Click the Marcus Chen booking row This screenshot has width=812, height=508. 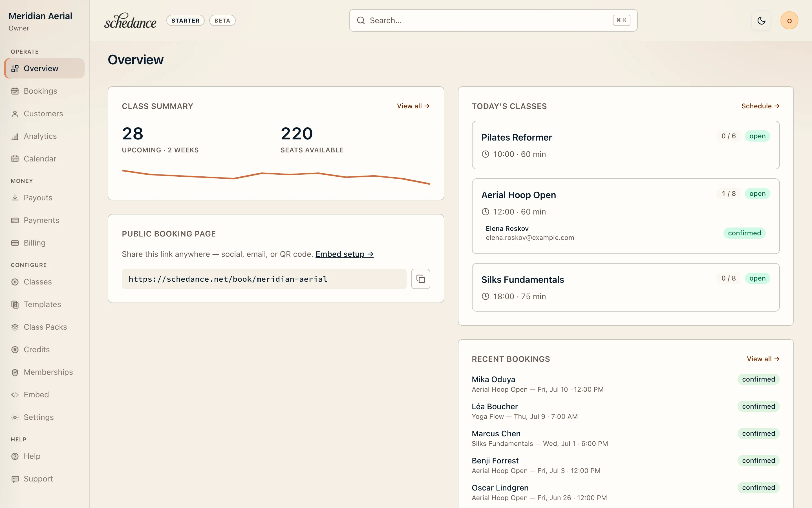click(x=625, y=438)
